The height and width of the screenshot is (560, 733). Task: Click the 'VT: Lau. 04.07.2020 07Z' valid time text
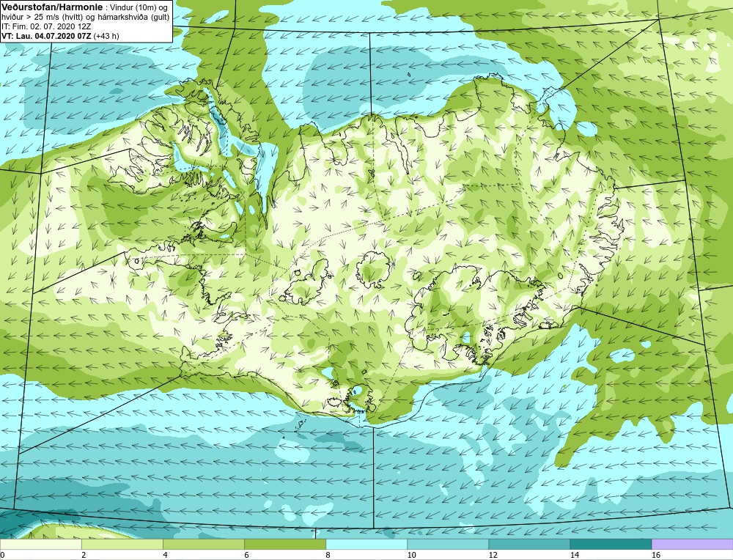[46, 35]
